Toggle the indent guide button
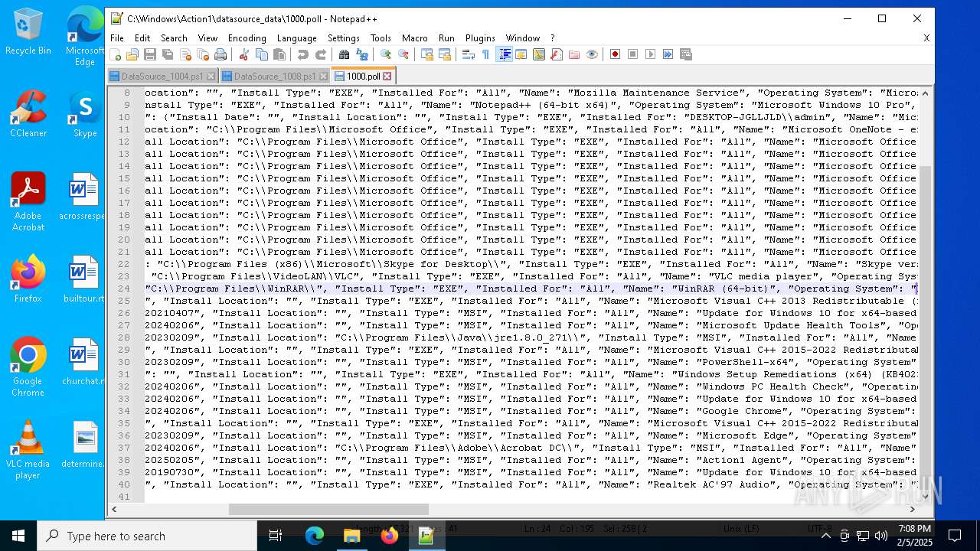The width and height of the screenshot is (980, 551). click(x=505, y=54)
